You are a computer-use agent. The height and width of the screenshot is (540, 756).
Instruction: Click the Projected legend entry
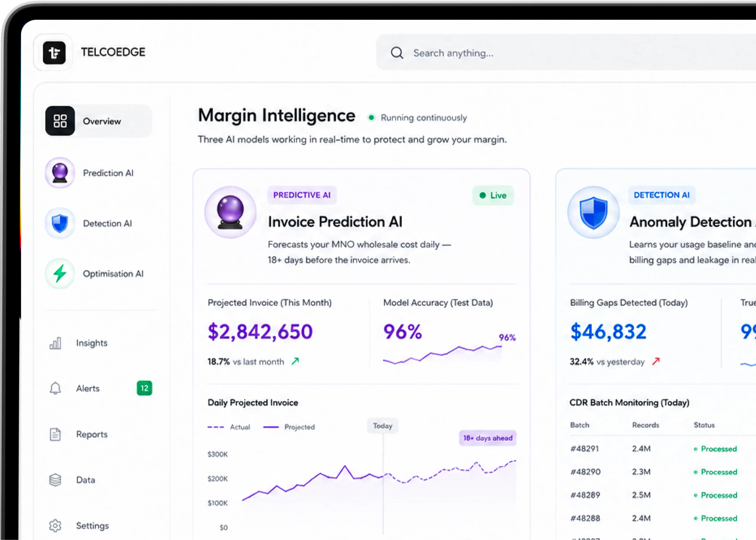point(289,427)
